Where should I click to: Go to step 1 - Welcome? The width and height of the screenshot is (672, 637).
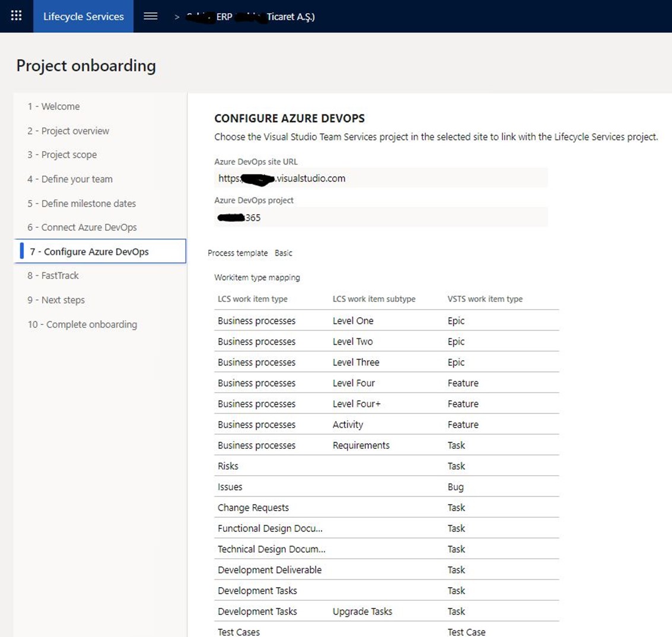[x=53, y=106]
